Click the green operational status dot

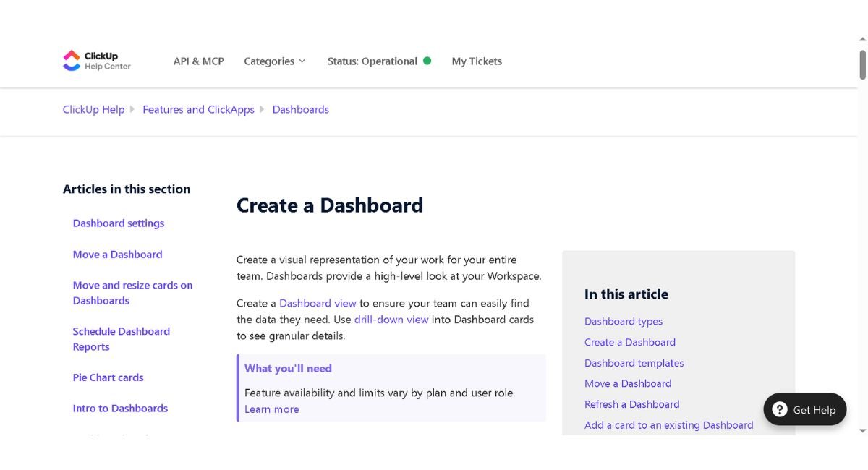tap(427, 61)
